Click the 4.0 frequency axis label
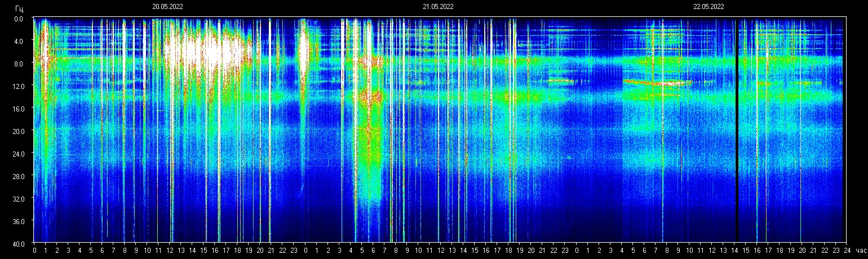The height and width of the screenshot is (259, 868). [x=19, y=41]
